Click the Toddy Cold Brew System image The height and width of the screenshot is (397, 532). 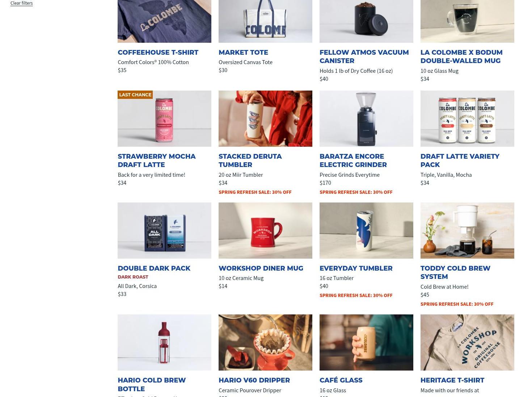[467, 231]
